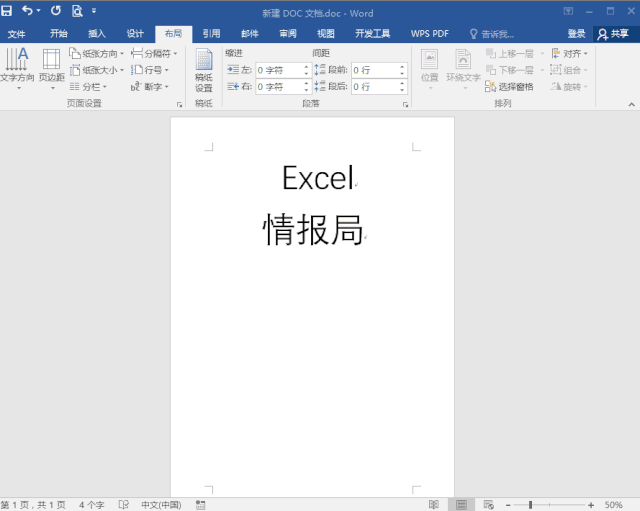This screenshot has height=511, width=640.
Task: Customize the Quick Access Toolbar dropdown
Action: (94, 11)
